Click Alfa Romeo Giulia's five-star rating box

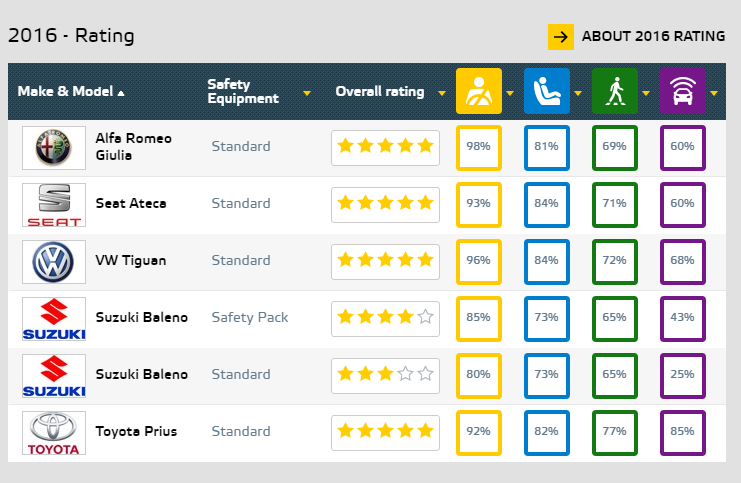click(385, 147)
